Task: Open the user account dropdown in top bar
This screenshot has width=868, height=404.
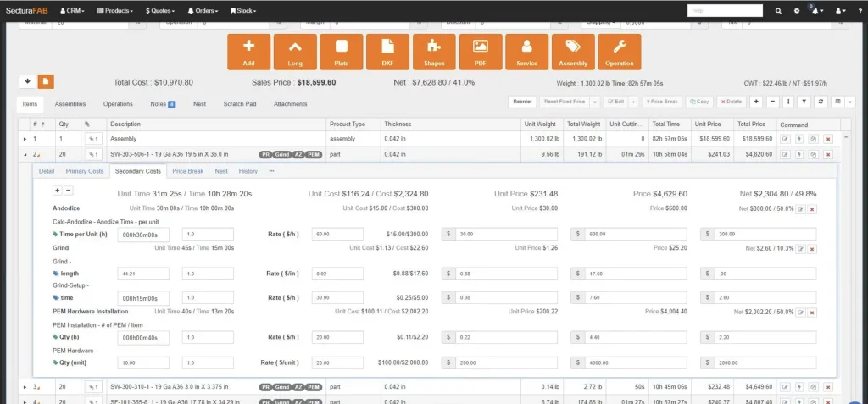Action: point(840,10)
